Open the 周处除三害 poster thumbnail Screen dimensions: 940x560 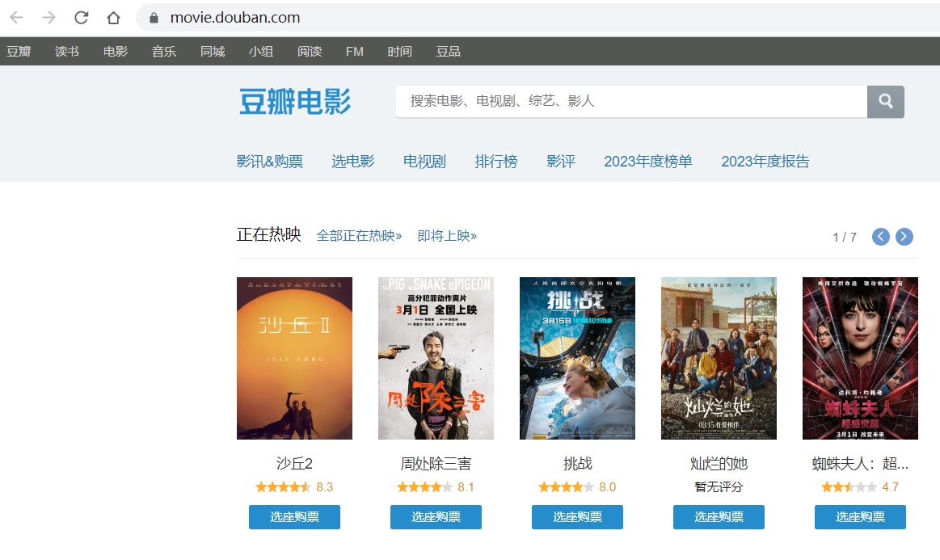[x=436, y=358]
